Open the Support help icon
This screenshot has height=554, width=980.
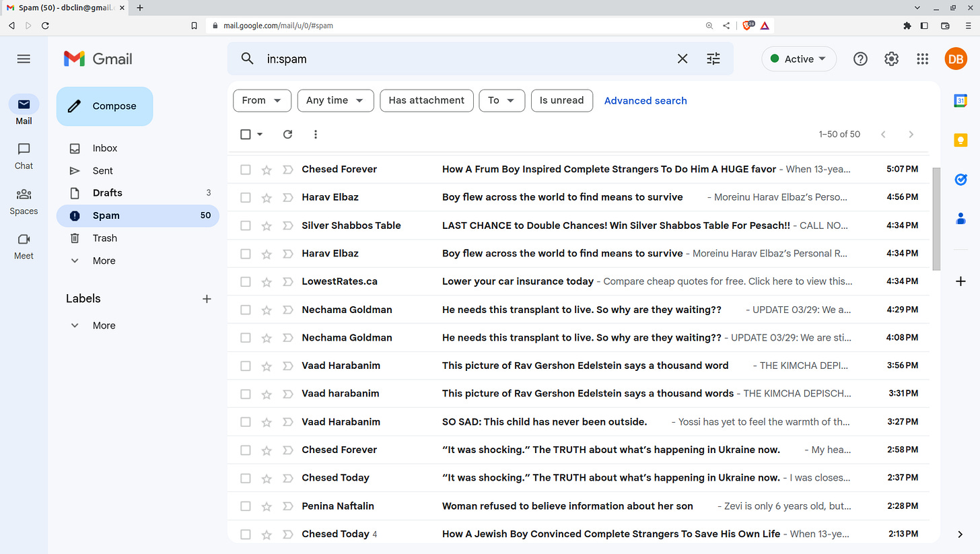tap(860, 59)
